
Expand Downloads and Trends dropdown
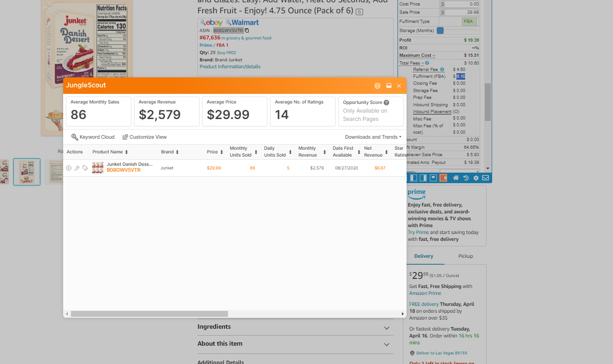coord(373,137)
